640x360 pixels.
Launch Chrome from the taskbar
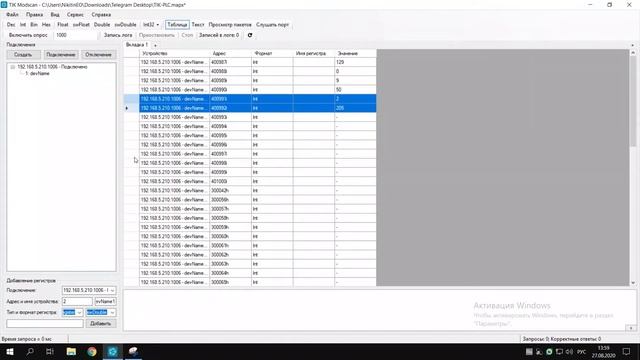point(92,351)
